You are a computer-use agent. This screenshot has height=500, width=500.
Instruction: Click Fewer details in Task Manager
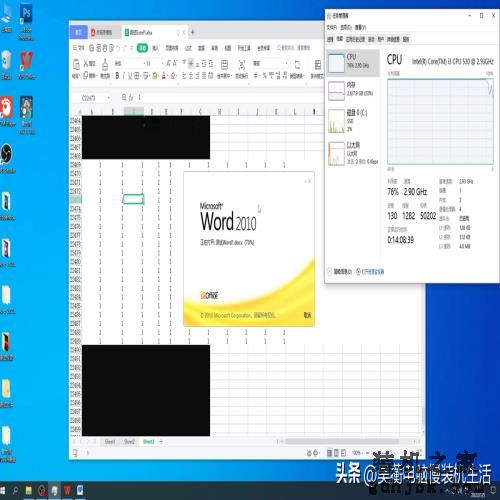pos(339,272)
